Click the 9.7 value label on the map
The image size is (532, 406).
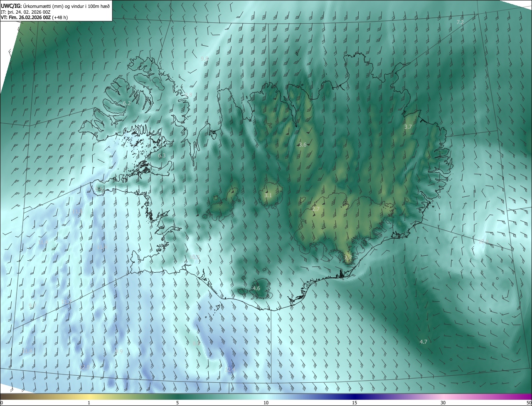tap(32, 306)
